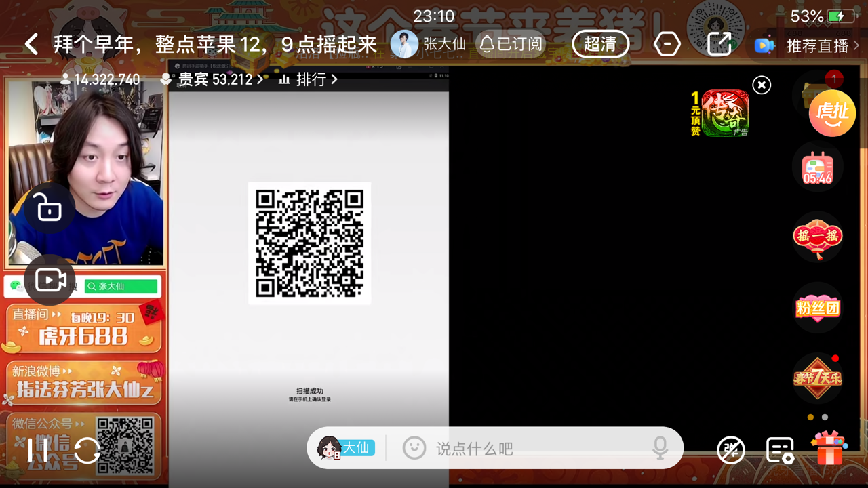Open streamer 张大仙 avatar profile
This screenshot has width=868, height=488.
click(x=404, y=45)
